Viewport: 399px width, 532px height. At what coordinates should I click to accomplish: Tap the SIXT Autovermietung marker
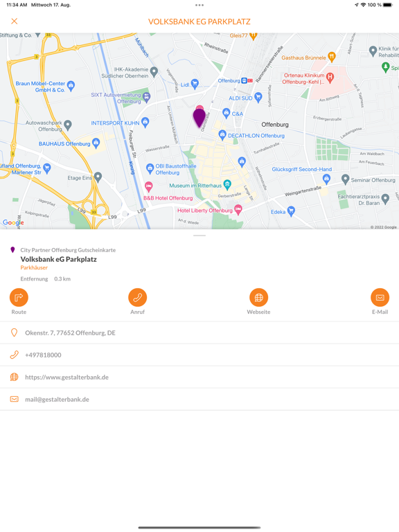pos(147,98)
